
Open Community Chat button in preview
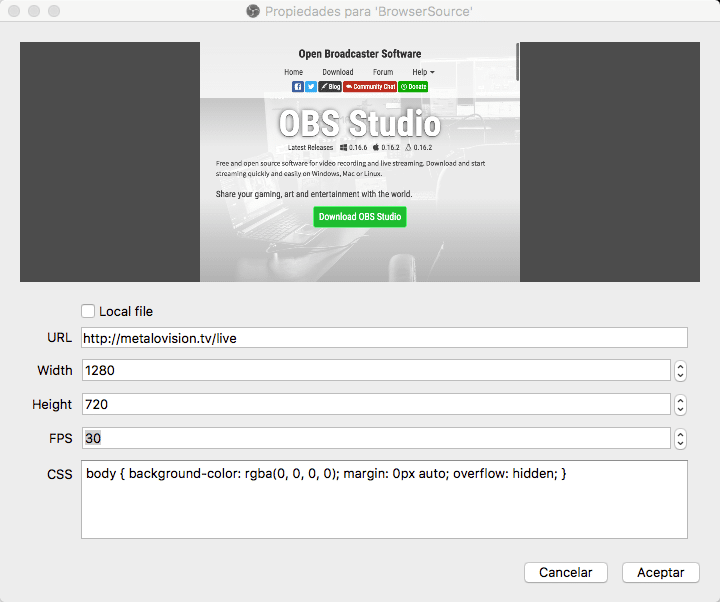point(370,86)
